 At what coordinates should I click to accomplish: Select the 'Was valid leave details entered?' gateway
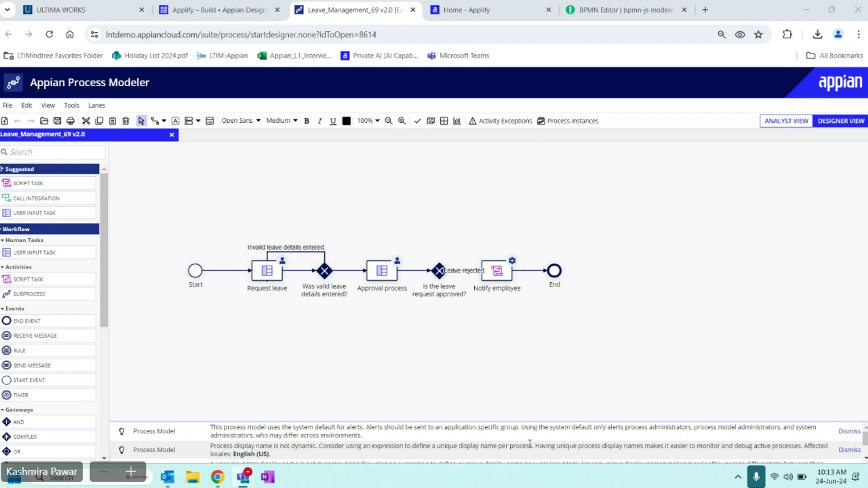[x=325, y=271]
